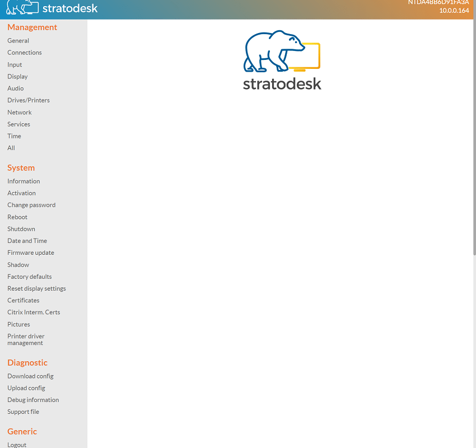Open Time settings under Management

(14, 136)
